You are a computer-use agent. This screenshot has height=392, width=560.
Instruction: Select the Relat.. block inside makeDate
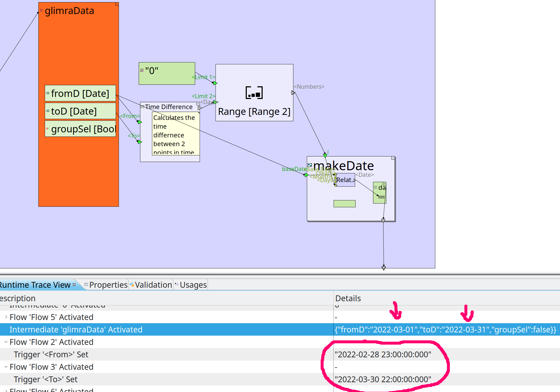click(x=345, y=180)
